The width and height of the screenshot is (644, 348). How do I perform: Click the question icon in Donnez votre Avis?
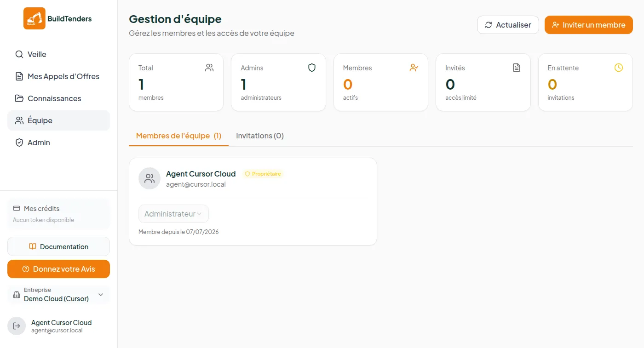[x=26, y=269]
